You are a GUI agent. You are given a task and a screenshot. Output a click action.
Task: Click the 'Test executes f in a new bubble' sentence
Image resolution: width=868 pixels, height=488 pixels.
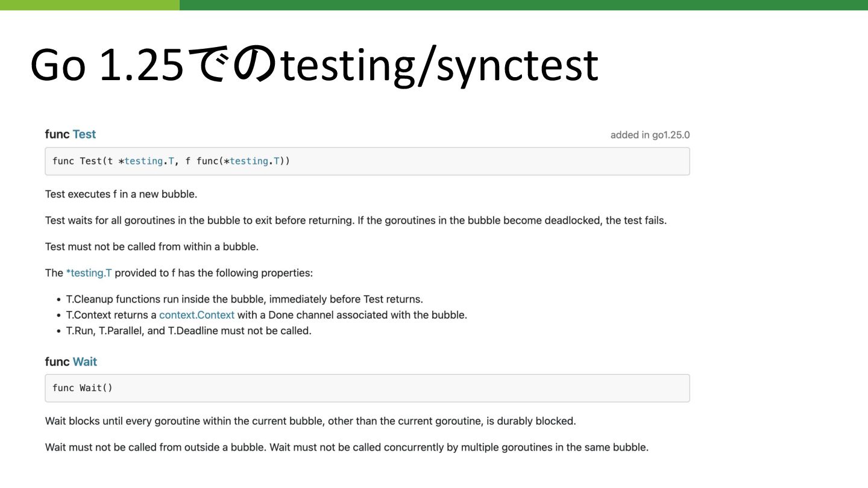point(121,194)
